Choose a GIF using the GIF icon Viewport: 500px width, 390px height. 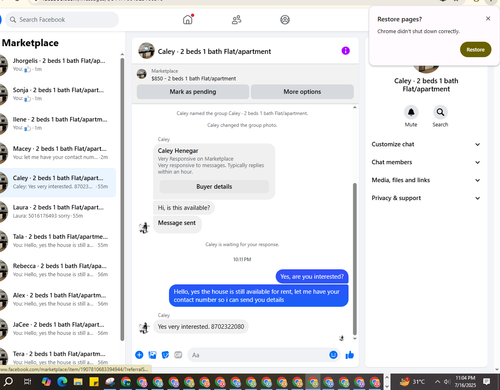tap(178, 355)
